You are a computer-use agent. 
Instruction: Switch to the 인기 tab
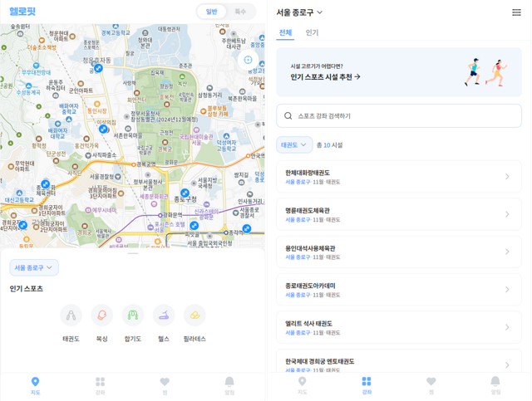pos(312,32)
